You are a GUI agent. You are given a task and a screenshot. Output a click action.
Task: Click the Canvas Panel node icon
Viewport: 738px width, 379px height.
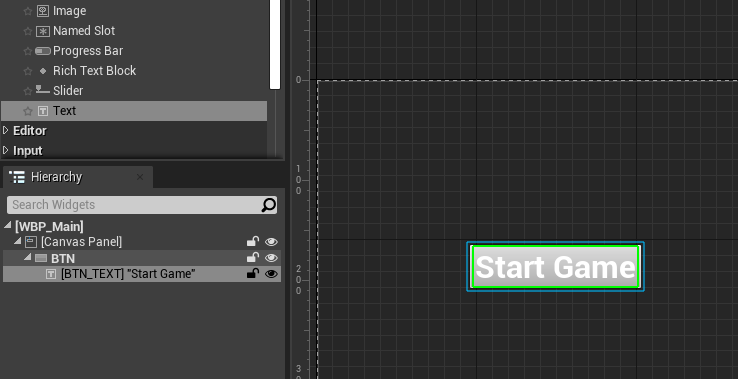pyautogui.click(x=31, y=242)
